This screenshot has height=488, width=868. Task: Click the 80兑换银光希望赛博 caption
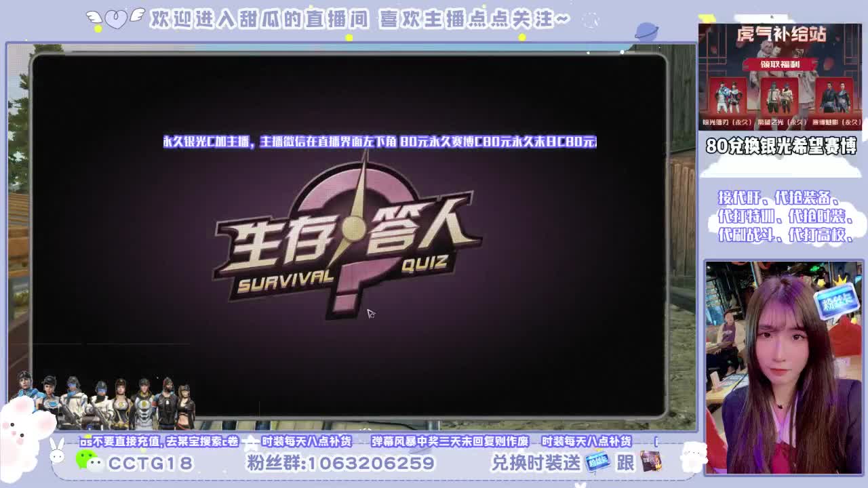[781, 146]
